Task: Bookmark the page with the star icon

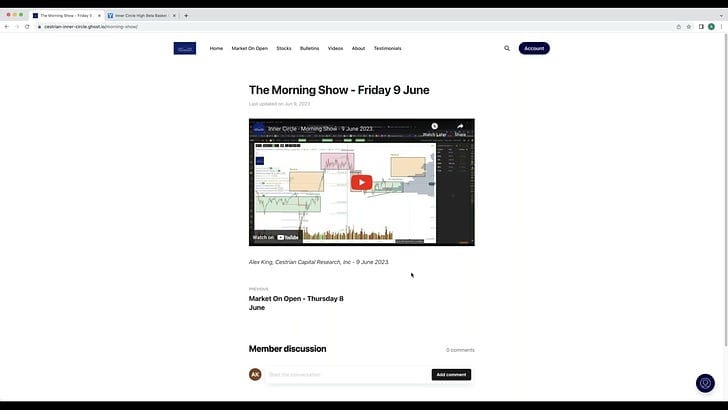Action: (x=689, y=26)
